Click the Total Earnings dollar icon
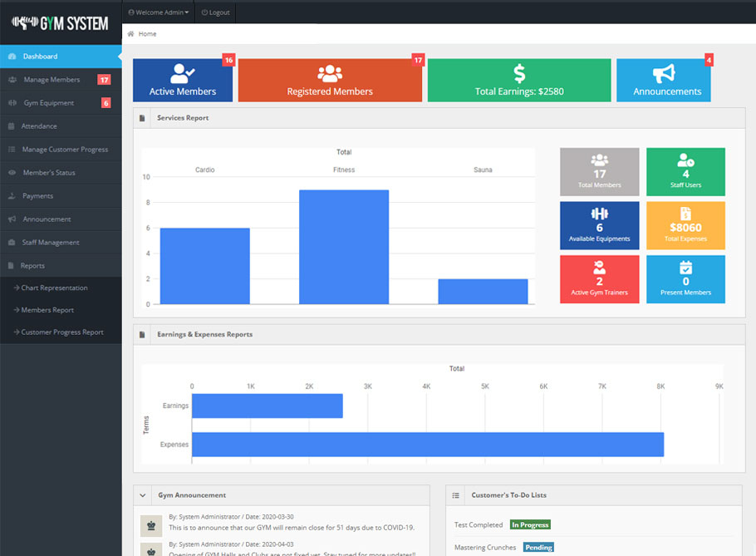The width and height of the screenshot is (756, 556). [x=518, y=72]
